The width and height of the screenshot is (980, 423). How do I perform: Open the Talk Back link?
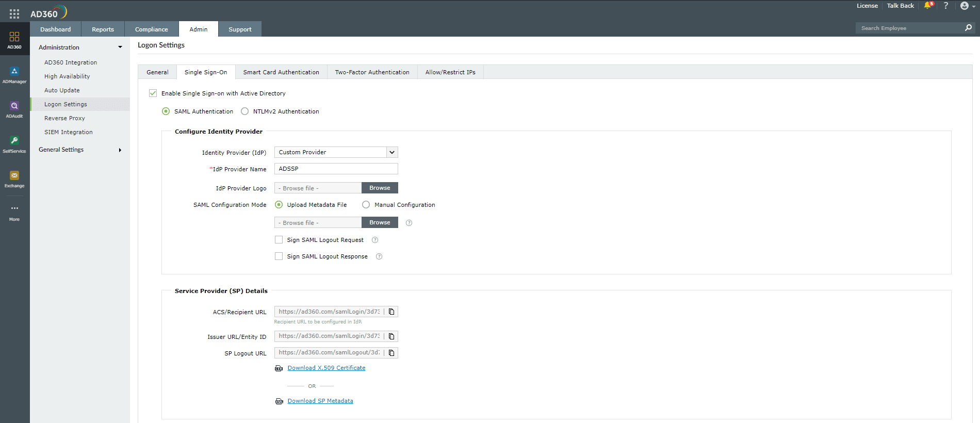coord(901,6)
